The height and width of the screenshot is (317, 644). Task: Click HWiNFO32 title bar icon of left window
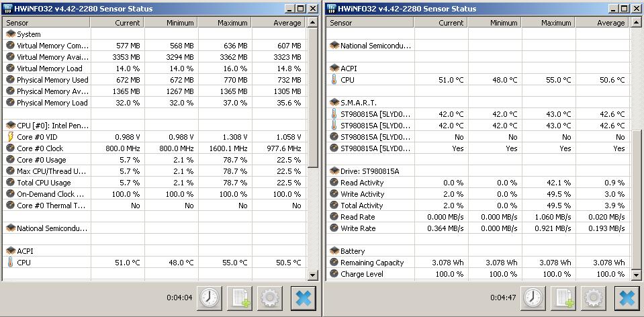click(x=8, y=9)
